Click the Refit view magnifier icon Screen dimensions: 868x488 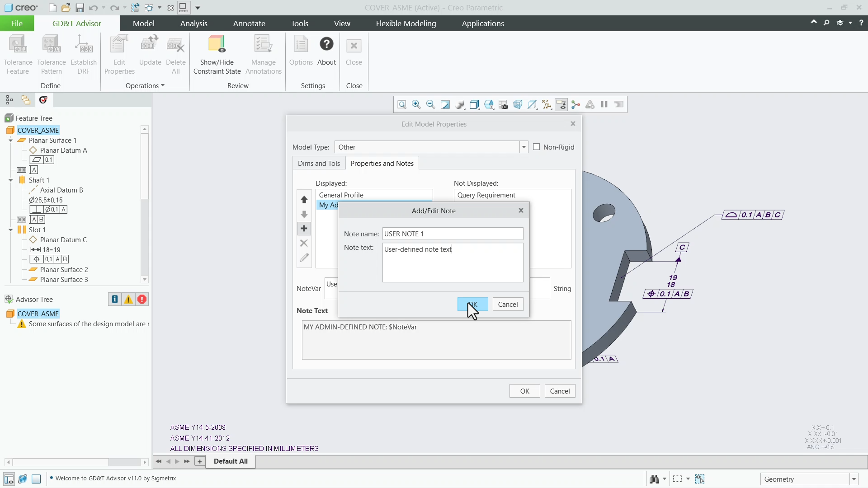[x=401, y=105]
